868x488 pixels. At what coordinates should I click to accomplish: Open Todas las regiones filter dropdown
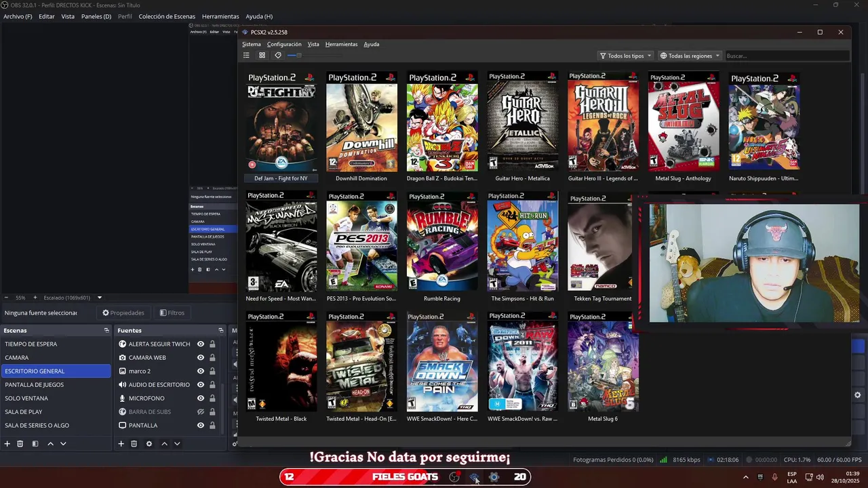click(x=690, y=56)
